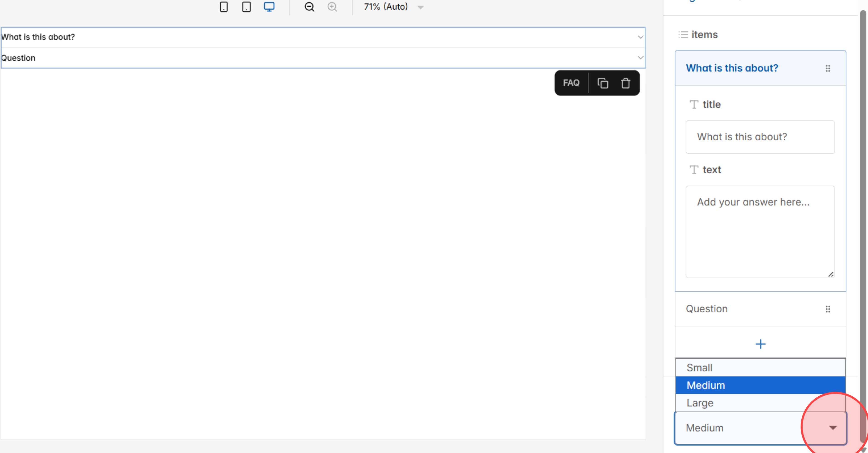This screenshot has height=453, width=868.
Task: Click the title input containing 'What is this about?'
Action: pyautogui.click(x=760, y=137)
